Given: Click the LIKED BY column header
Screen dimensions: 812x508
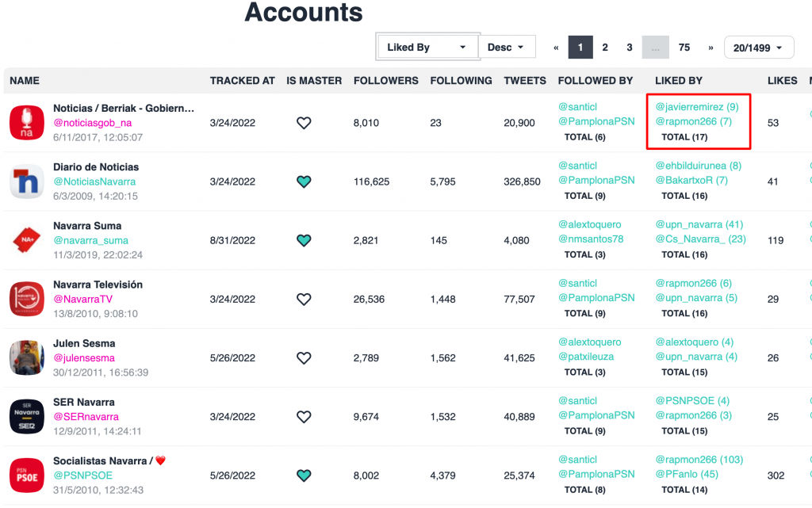Looking at the screenshot, I should [x=679, y=81].
